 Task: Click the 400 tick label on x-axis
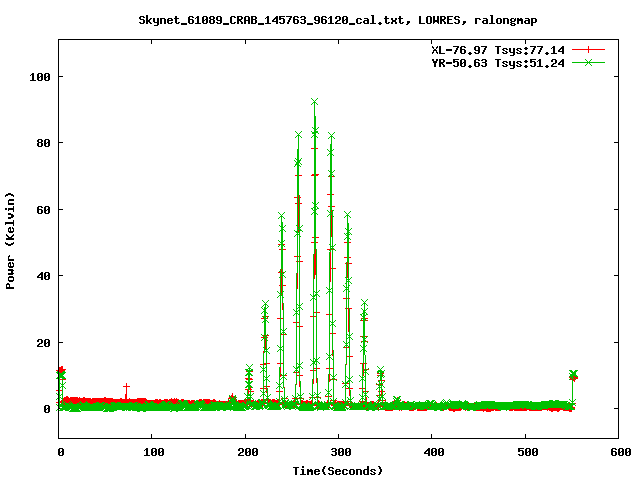point(431,453)
